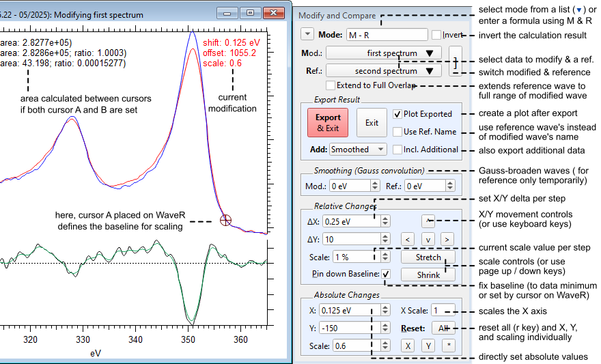Minimize the Modifying first spectrum window
Screen dimensions: 601x364
click(227, 13)
